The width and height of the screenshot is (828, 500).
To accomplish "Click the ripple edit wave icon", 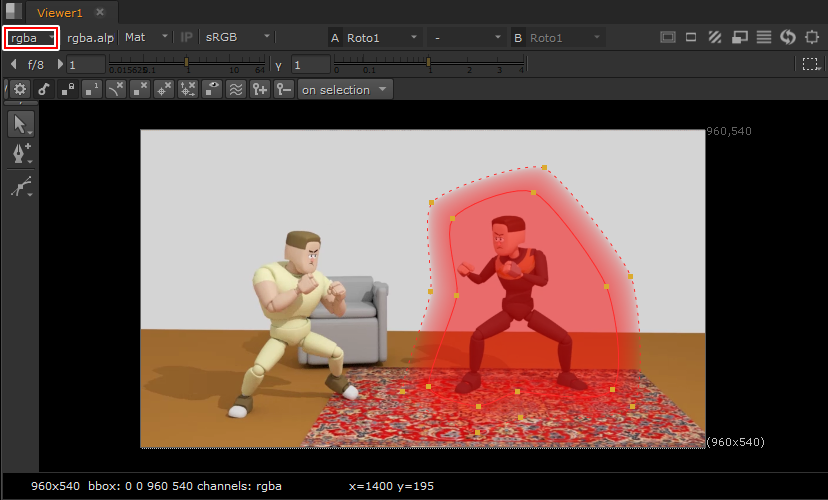I will (236, 89).
